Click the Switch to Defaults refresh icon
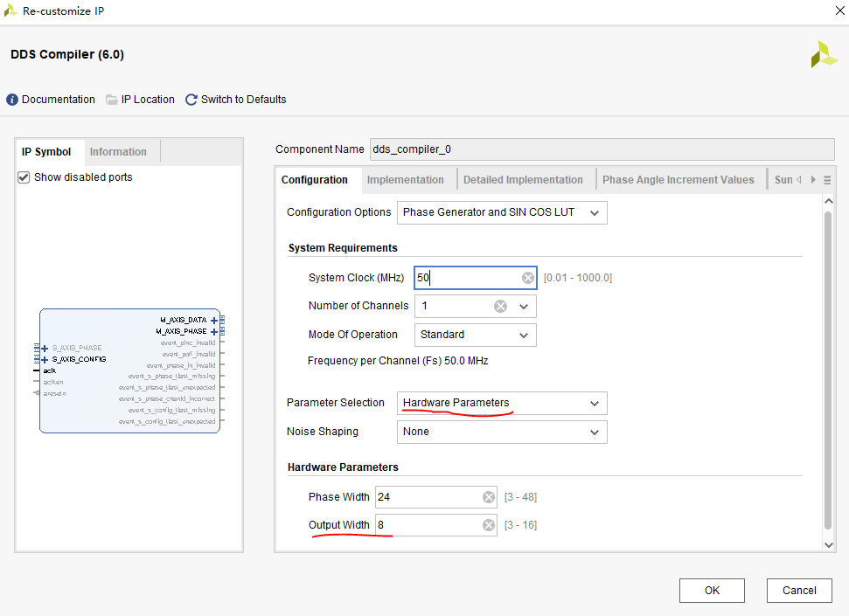 point(191,100)
